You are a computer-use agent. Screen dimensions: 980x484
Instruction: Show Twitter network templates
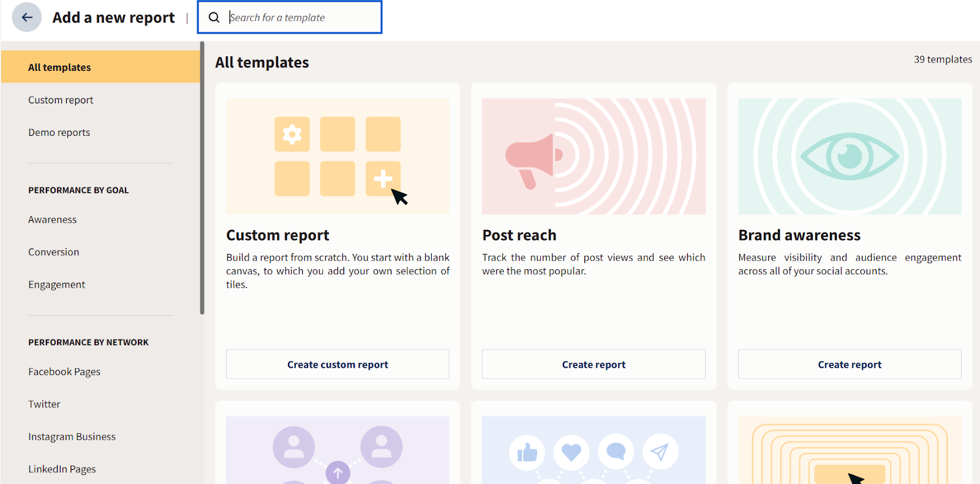44,404
